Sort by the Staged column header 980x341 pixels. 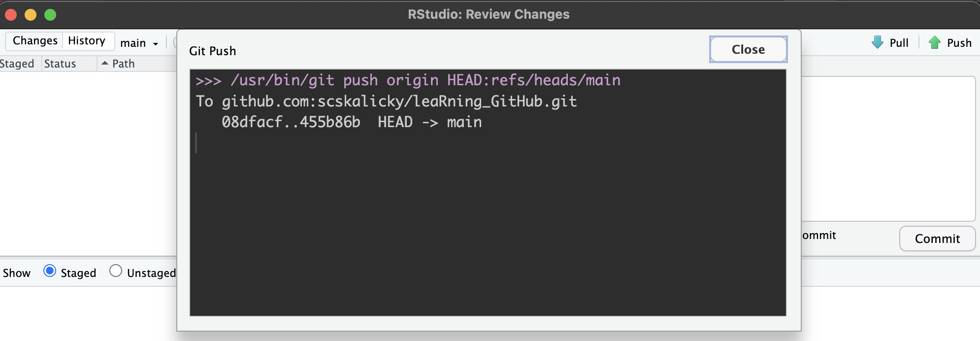[17, 64]
